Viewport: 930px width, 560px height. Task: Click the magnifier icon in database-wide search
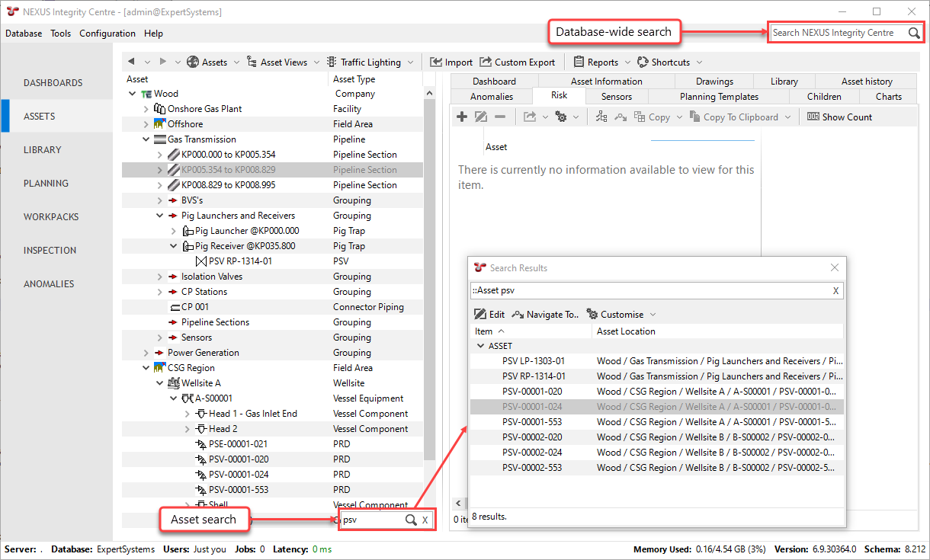pyautogui.click(x=914, y=34)
